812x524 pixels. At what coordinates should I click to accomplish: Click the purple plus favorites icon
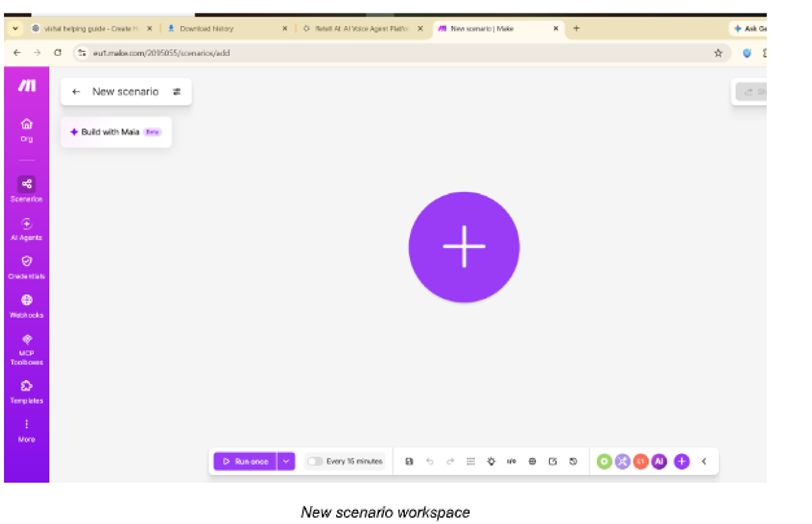point(681,461)
